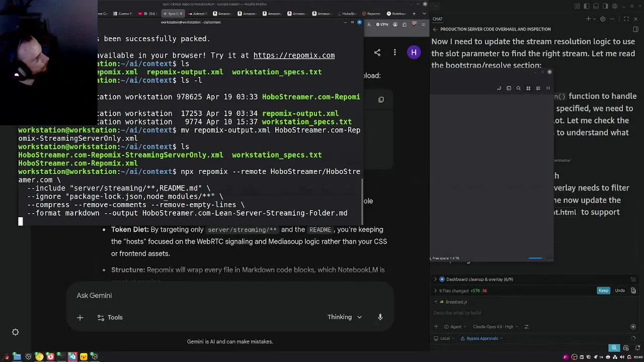The width and height of the screenshot is (644, 362).
Task: Switch to the NotebookLM browser tab
Action: coord(396,14)
